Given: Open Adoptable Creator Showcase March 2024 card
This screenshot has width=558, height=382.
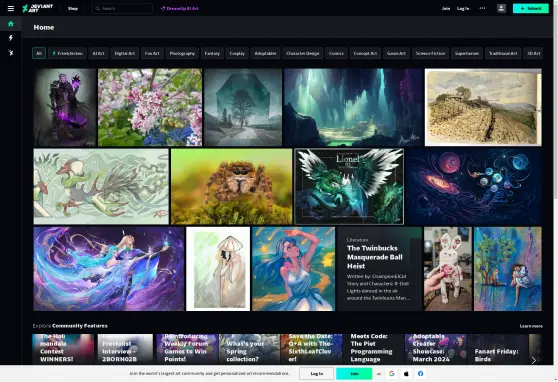Looking at the screenshot, I should coord(435,349).
